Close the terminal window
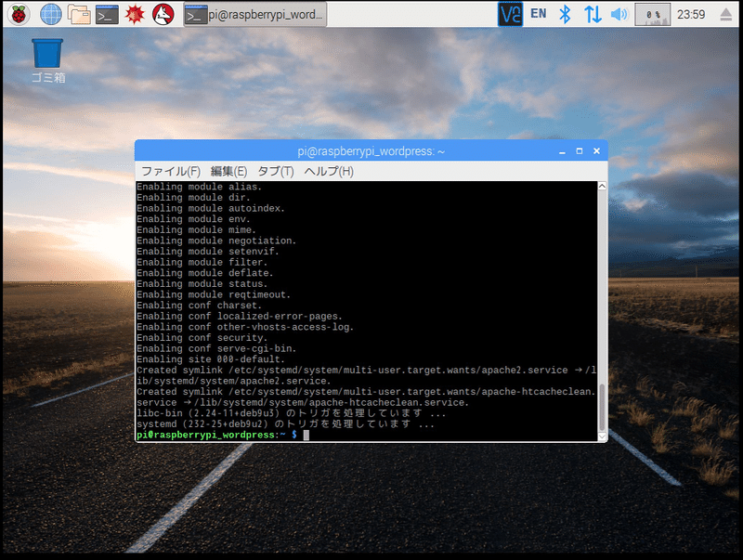Screen dimensions: 743x560 pos(596,151)
